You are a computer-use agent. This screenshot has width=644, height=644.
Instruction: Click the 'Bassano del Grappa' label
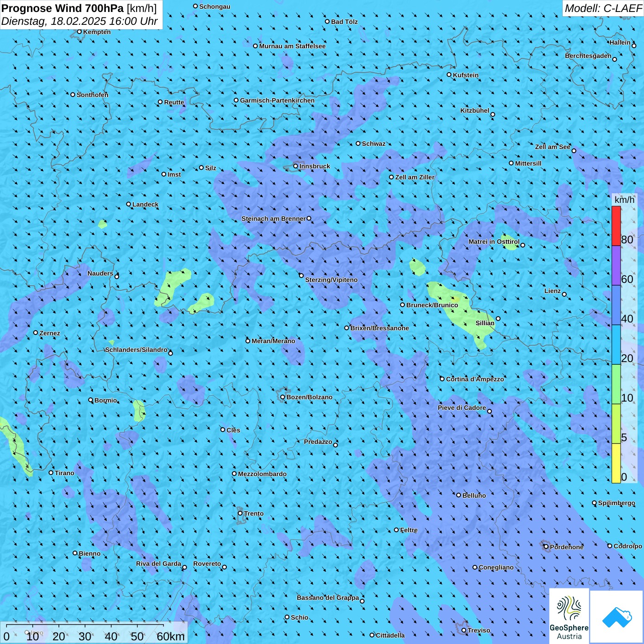click(328, 598)
